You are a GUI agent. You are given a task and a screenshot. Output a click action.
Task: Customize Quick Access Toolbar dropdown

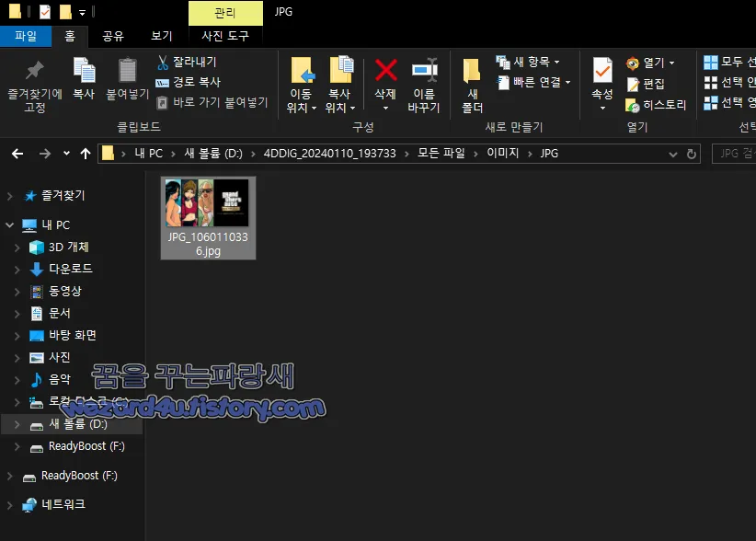(x=83, y=13)
